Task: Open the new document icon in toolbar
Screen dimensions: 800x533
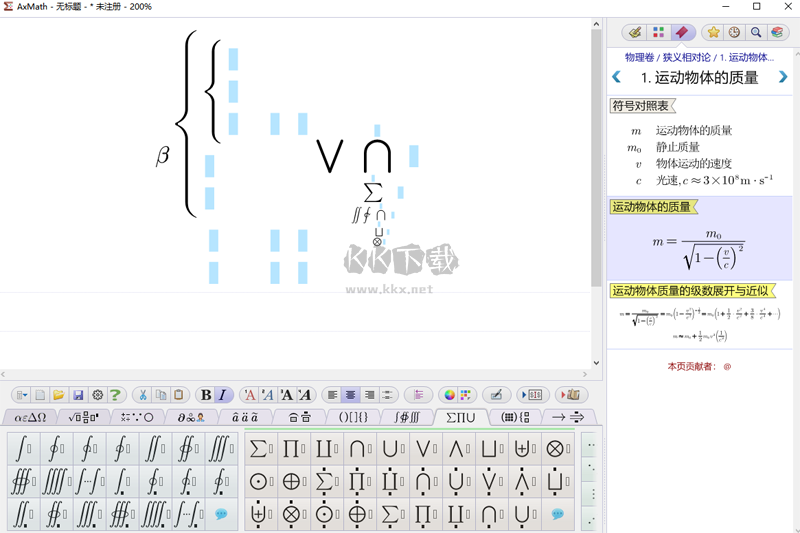Action: click(40, 395)
